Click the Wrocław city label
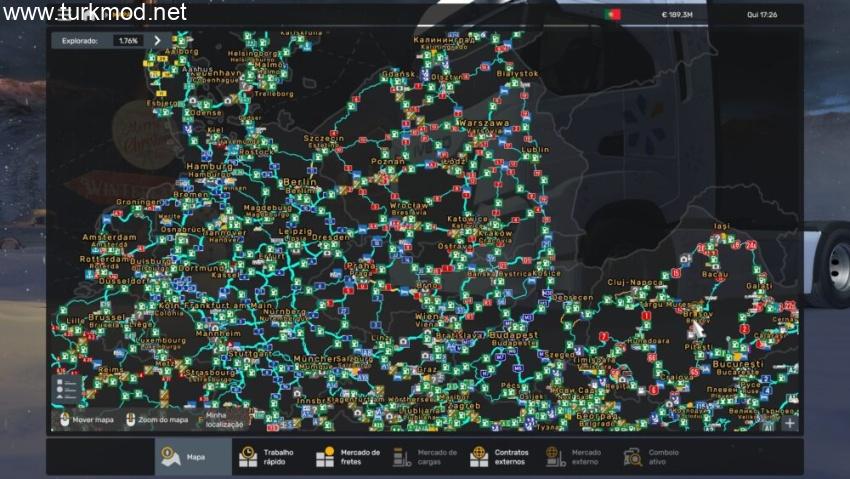 click(409, 205)
